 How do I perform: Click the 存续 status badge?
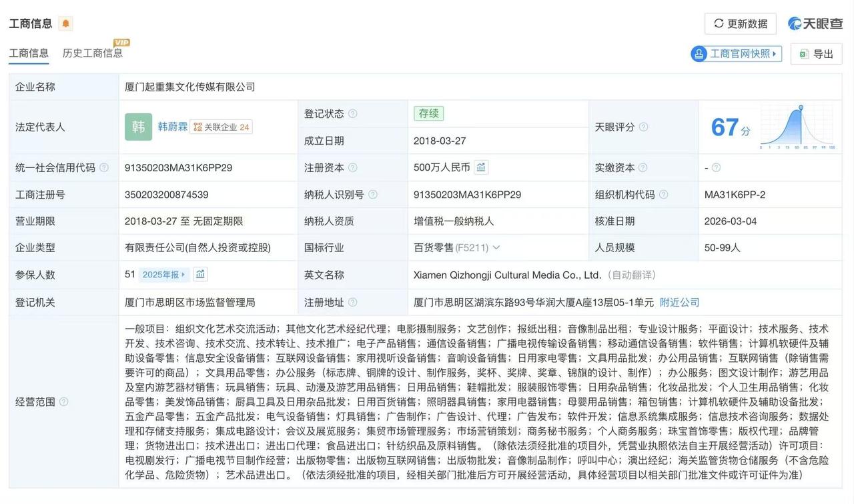[x=428, y=113]
